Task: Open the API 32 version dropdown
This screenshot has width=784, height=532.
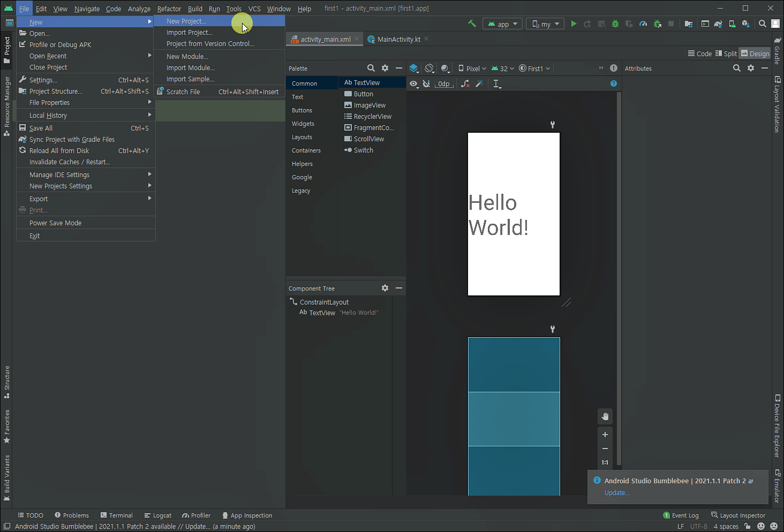Action: tap(503, 69)
